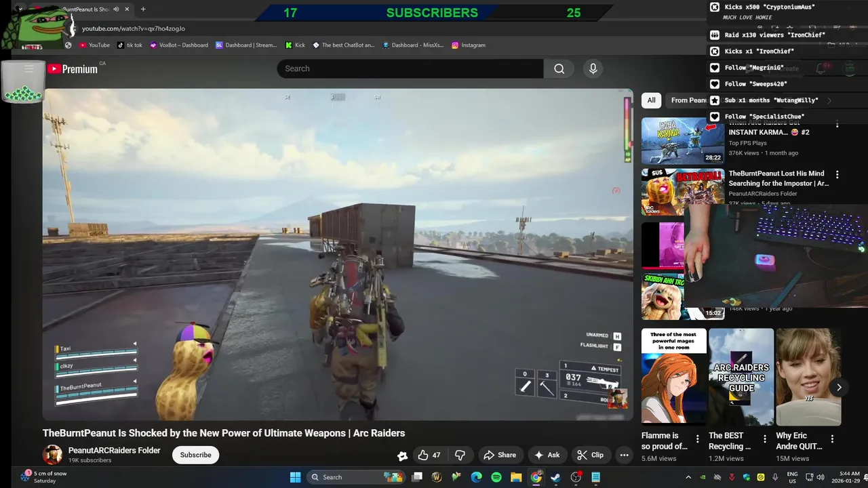The image size is (868, 488).
Task: Open volume tray icon
Action: (821, 477)
